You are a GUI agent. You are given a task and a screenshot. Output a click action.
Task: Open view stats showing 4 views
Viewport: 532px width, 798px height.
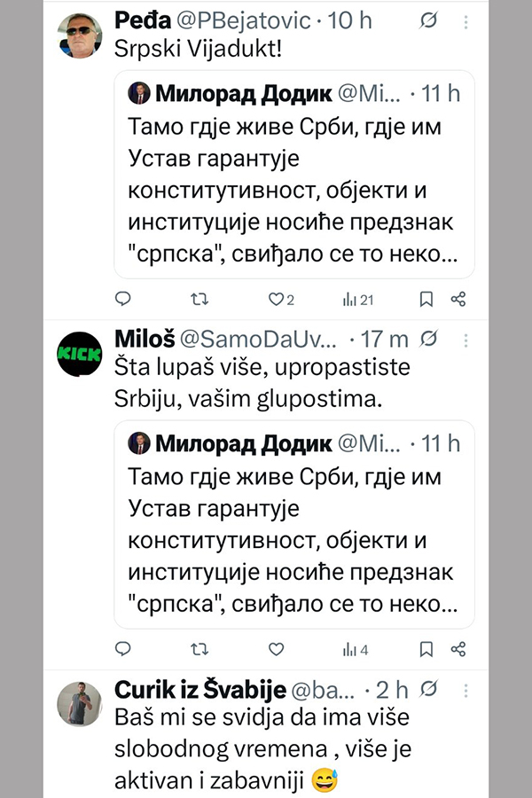(x=355, y=649)
